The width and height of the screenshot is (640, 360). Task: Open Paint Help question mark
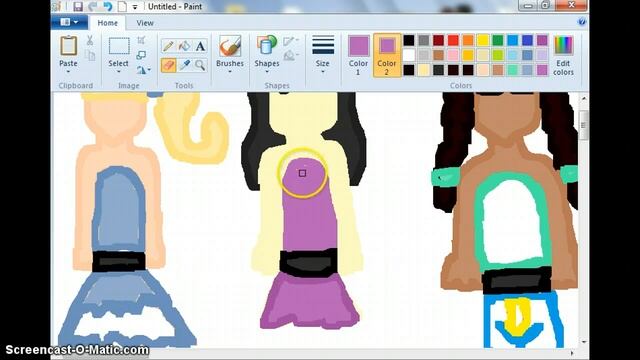pos(582,22)
